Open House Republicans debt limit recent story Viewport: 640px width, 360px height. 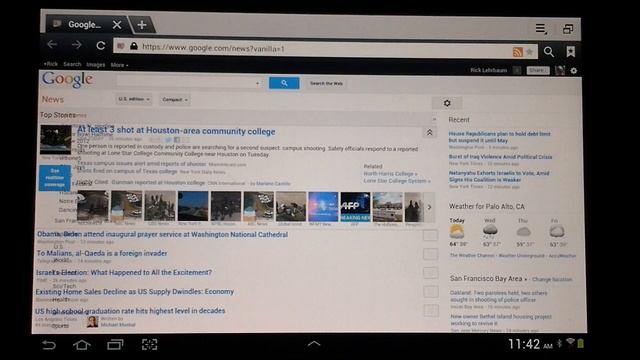click(x=499, y=137)
